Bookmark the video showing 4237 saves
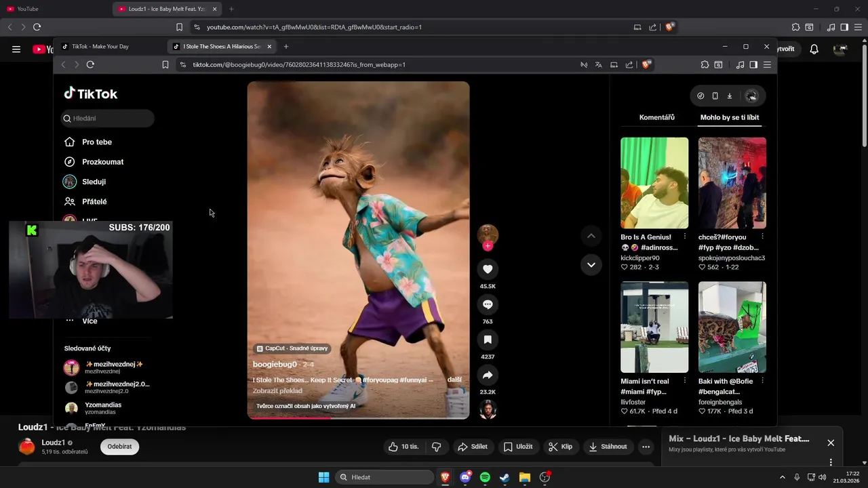 pos(488,340)
